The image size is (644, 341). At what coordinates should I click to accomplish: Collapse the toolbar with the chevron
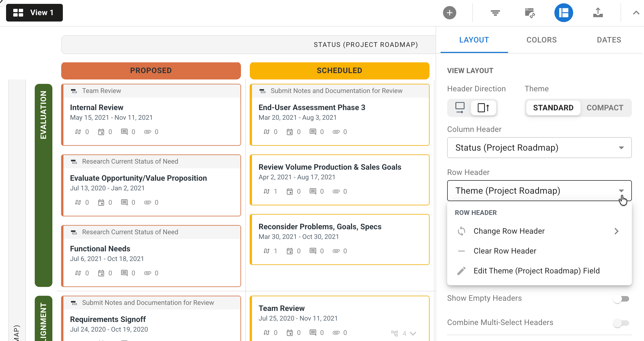pyautogui.click(x=636, y=12)
